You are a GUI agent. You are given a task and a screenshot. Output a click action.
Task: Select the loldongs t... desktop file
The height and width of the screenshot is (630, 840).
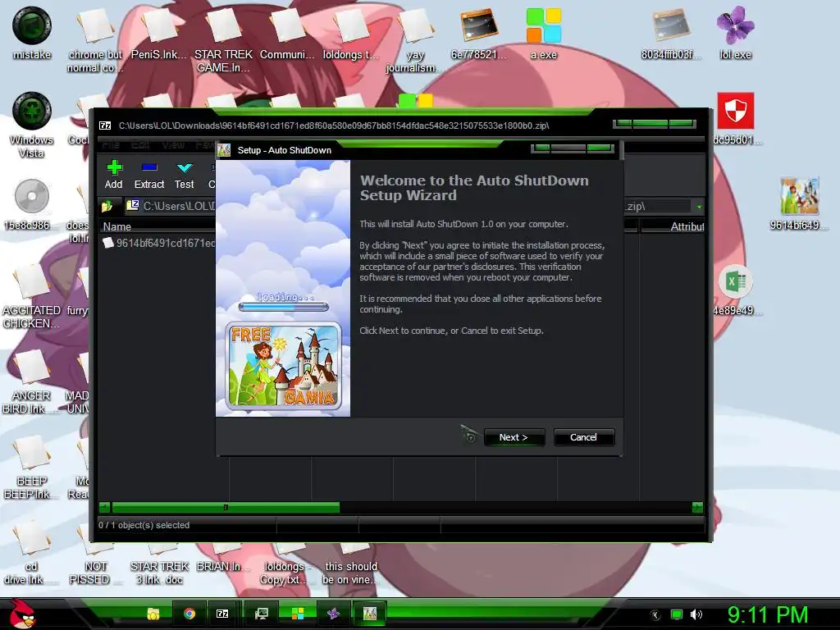tap(351, 33)
